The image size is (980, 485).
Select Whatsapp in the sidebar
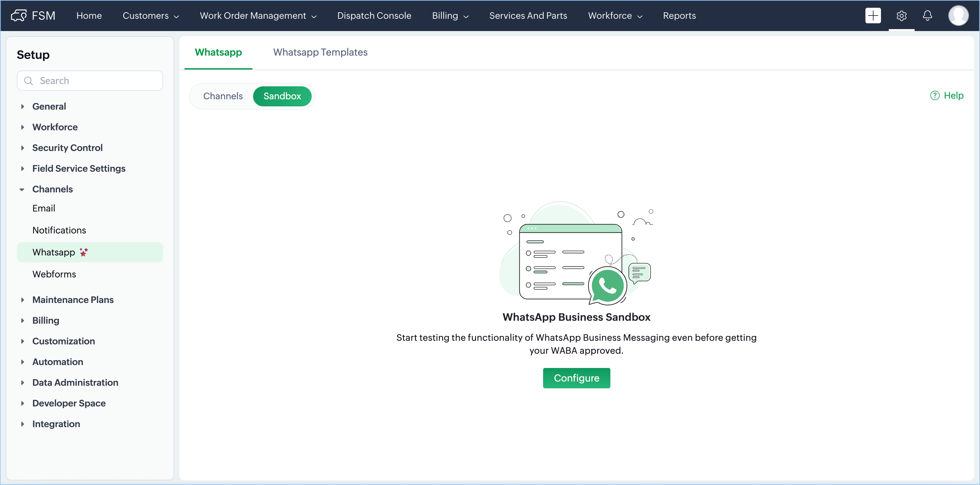pyautogui.click(x=90, y=253)
